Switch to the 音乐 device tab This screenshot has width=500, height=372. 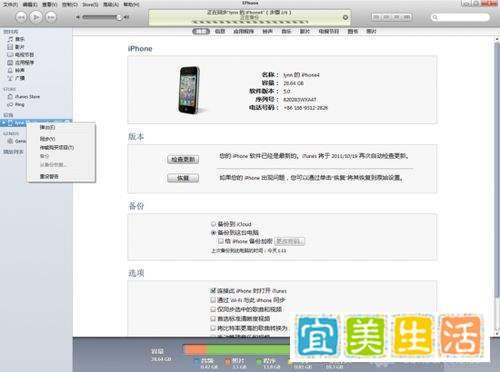(286, 31)
